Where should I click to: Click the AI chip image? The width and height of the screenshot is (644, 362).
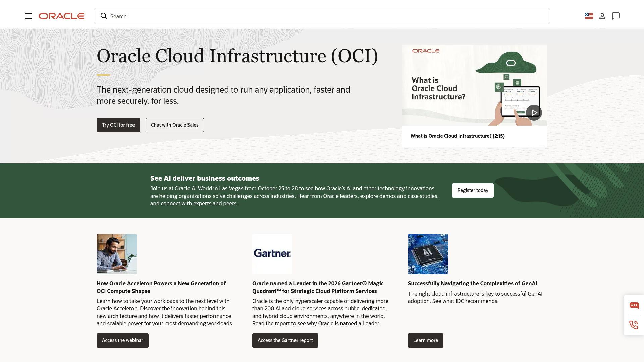[x=428, y=254]
